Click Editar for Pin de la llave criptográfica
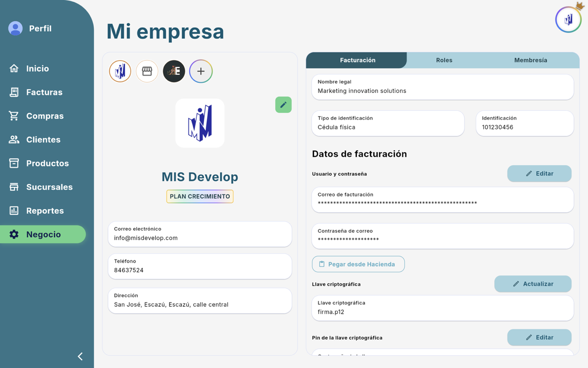 pos(539,337)
